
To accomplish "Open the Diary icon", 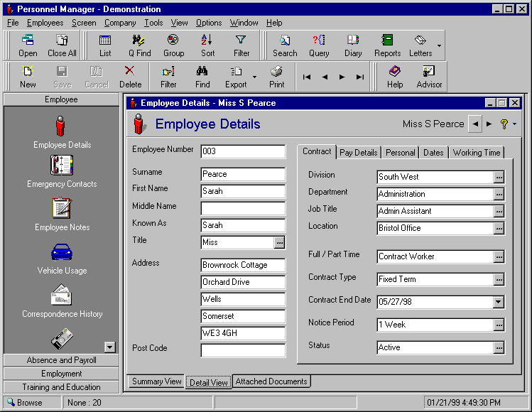I will [x=353, y=45].
